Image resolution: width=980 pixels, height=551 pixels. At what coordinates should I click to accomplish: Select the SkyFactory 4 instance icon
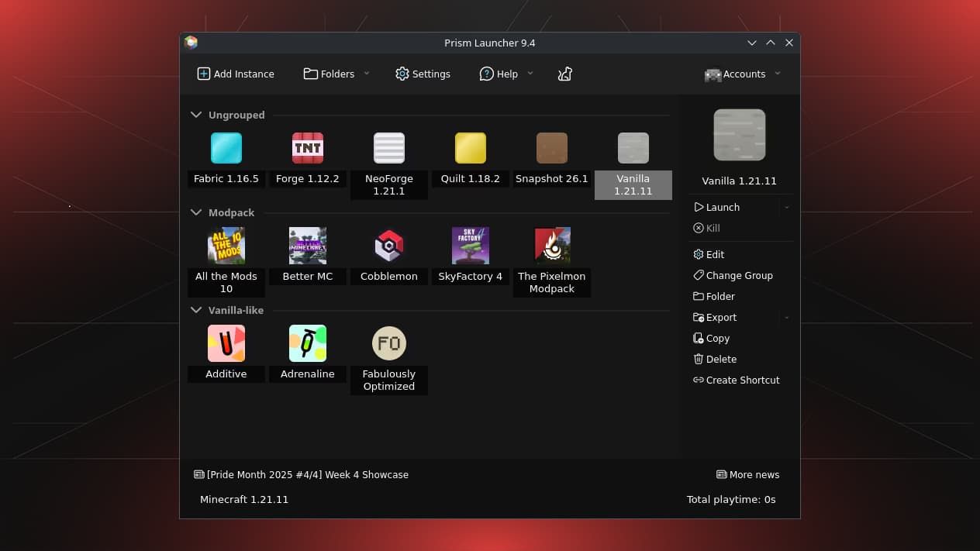[x=471, y=246]
